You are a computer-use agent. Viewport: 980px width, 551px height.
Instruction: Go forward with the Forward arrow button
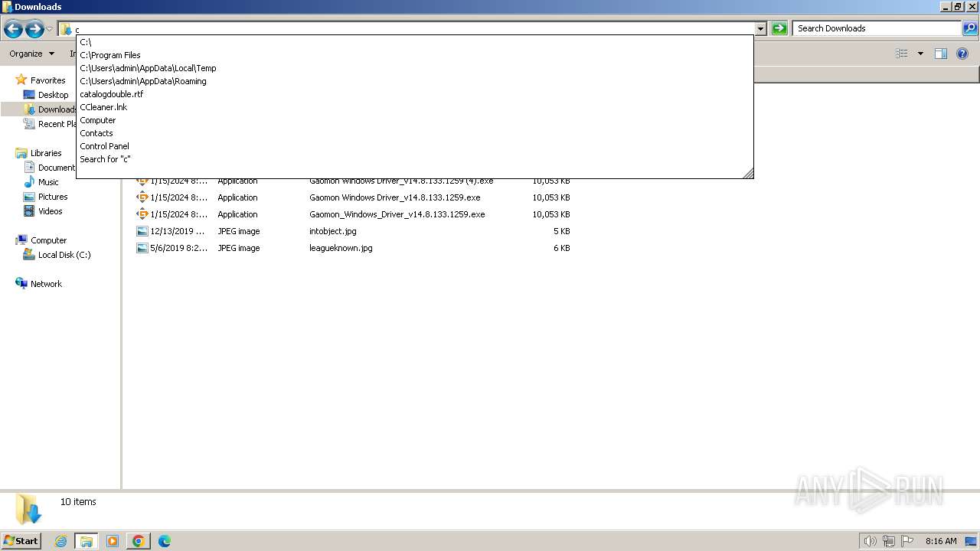(34, 29)
